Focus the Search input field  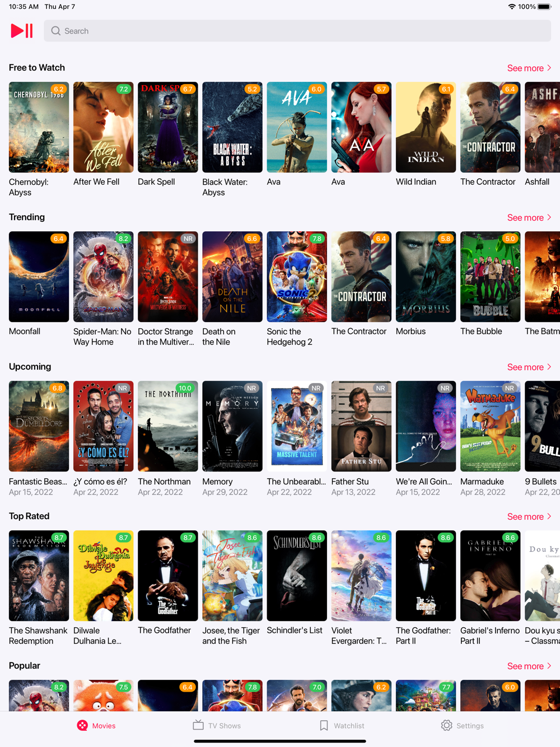[x=297, y=31]
